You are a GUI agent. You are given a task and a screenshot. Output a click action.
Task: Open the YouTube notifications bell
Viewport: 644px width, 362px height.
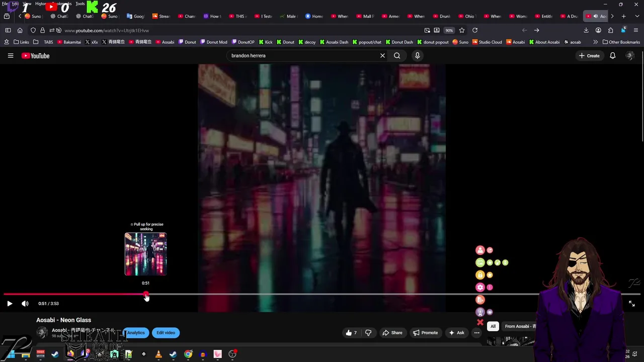click(613, 56)
